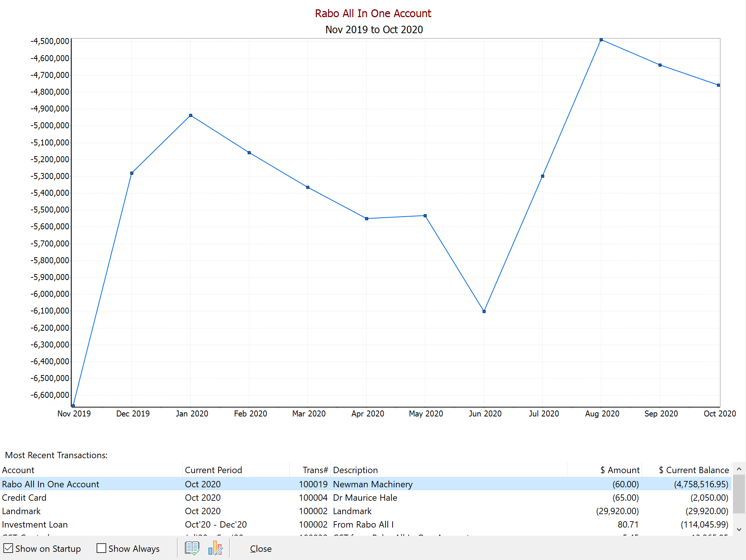Screen dimensions: 746x560
Task: Click the Nov 2019 data point on chart
Action: pos(73,406)
